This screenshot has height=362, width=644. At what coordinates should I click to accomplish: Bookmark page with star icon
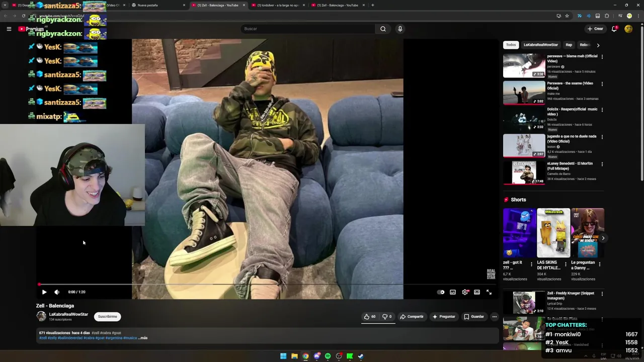pyautogui.click(x=567, y=16)
